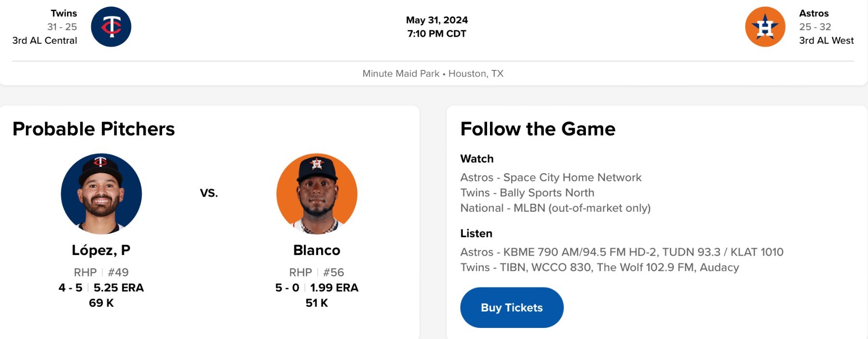
Task: Open Blanco's headshot photo
Action: 317,194
